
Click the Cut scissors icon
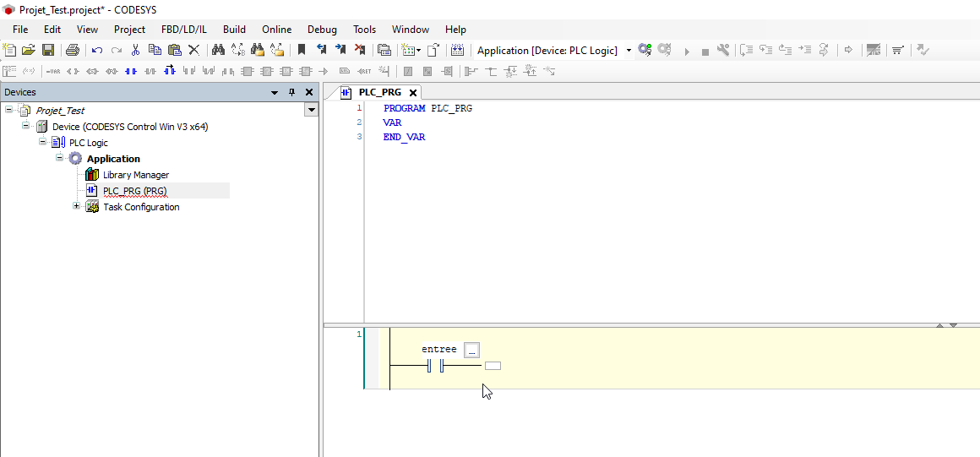point(135,51)
